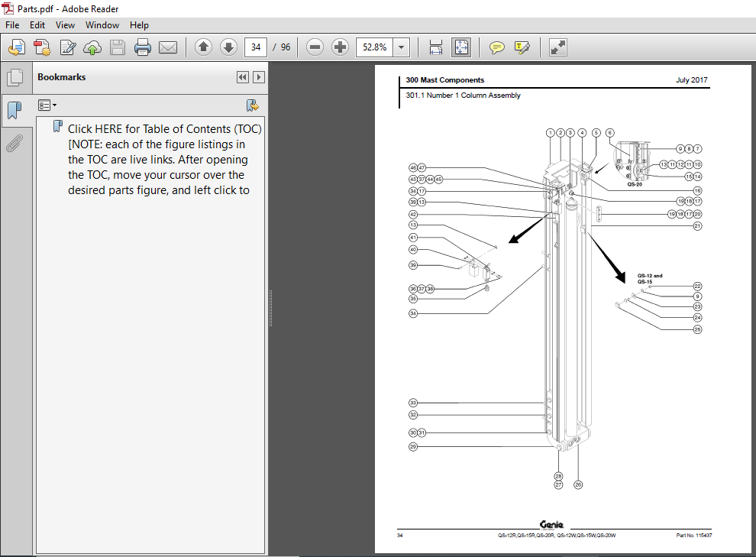This screenshot has width=756, height=557.
Task: Click the '301.1 Number 1 Column Assembly' text
Action: (463, 96)
